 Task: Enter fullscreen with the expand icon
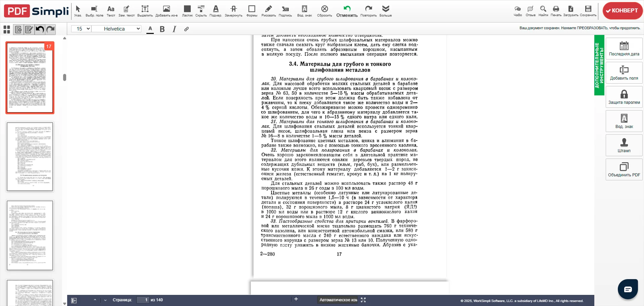(x=363, y=300)
